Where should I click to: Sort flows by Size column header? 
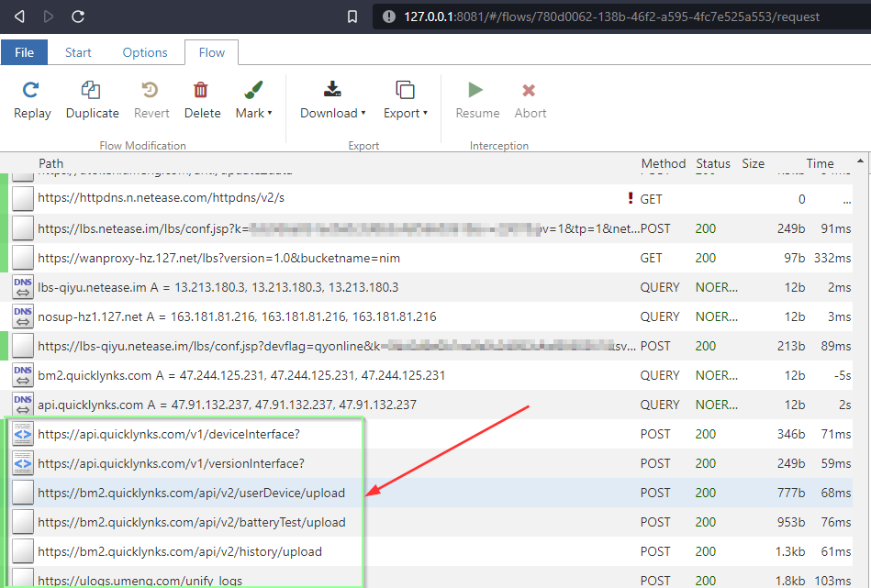[x=754, y=164]
